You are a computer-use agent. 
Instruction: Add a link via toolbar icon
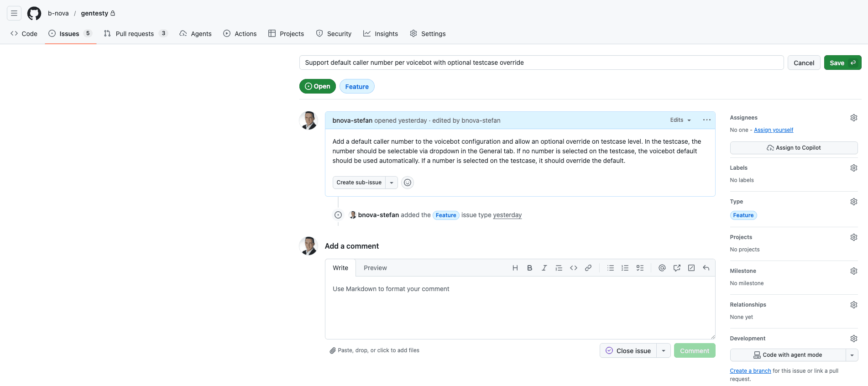[x=588, y=268]
